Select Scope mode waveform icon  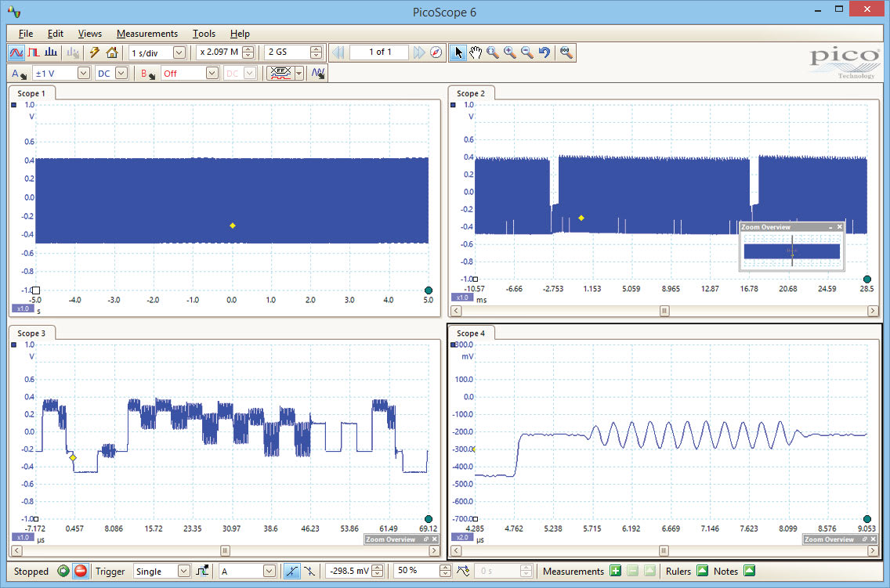click(16, 52)
